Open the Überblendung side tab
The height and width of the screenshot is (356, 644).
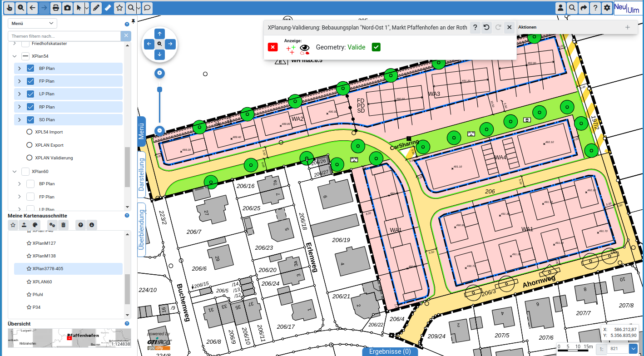141,229
